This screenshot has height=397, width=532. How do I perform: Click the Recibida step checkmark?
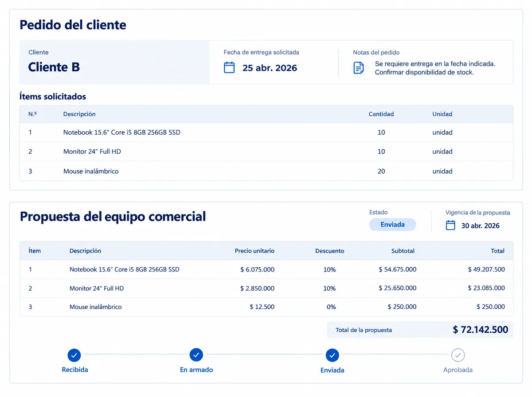(74, 355)
